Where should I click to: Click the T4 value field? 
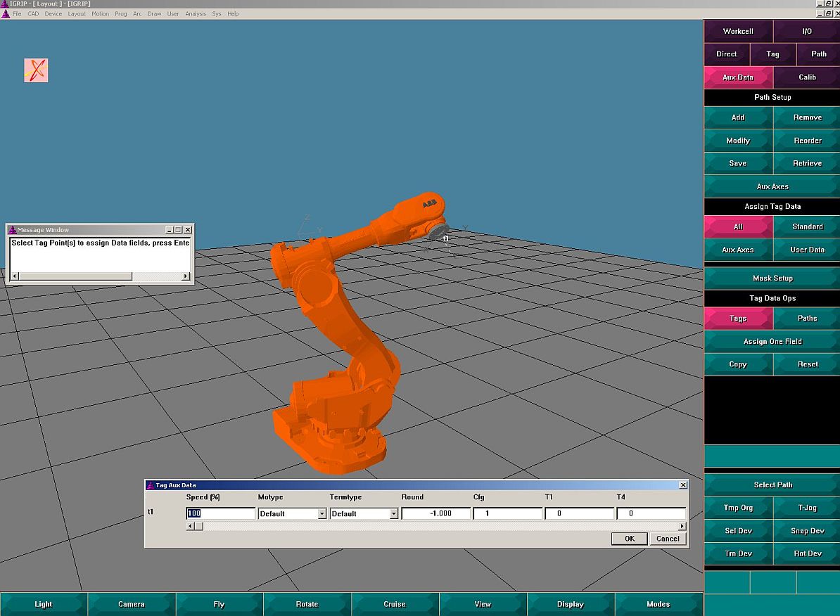point(651,513)
